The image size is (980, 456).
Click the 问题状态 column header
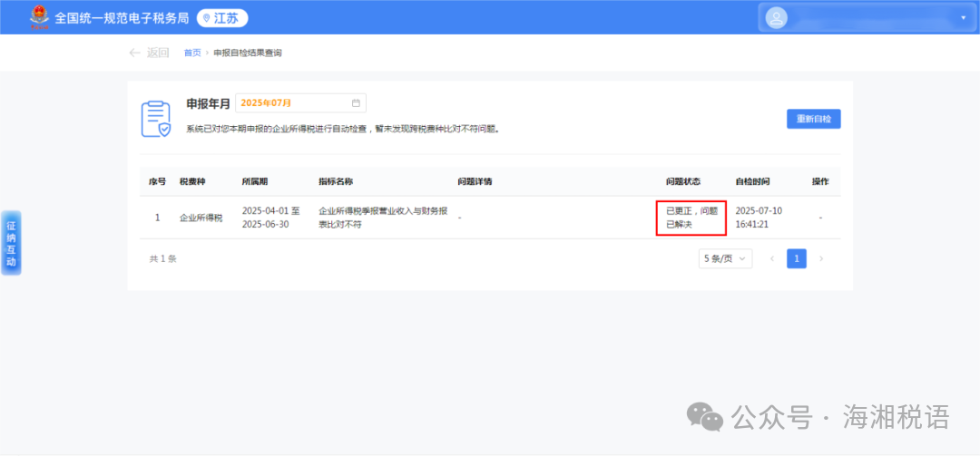(x=683, y=182)
